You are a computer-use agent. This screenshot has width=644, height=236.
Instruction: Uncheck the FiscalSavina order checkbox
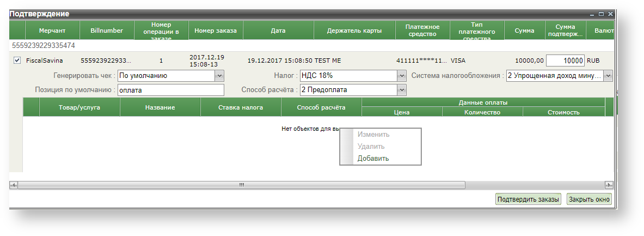point(17,60)
